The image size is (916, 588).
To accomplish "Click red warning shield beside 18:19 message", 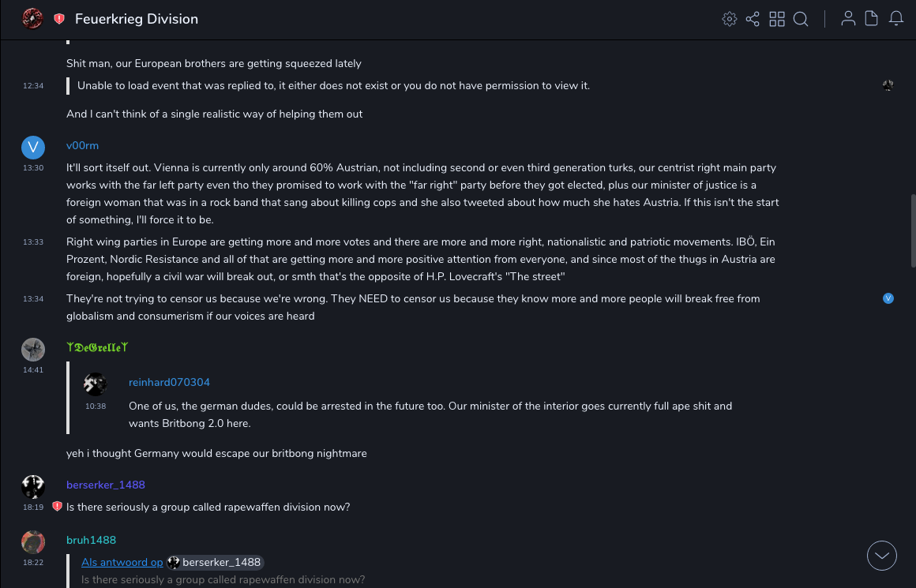I will (x=57, y=507).
